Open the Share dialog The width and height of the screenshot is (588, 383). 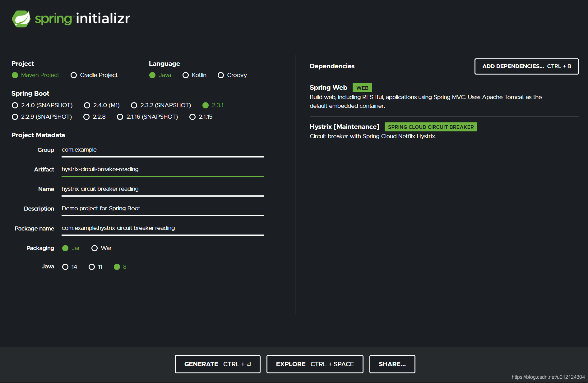coord(392,364)
